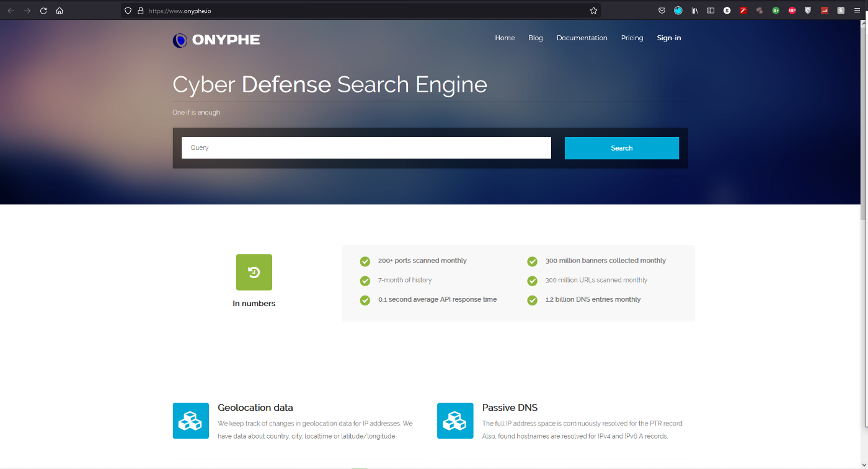Reload the current page

click(43, 11)
